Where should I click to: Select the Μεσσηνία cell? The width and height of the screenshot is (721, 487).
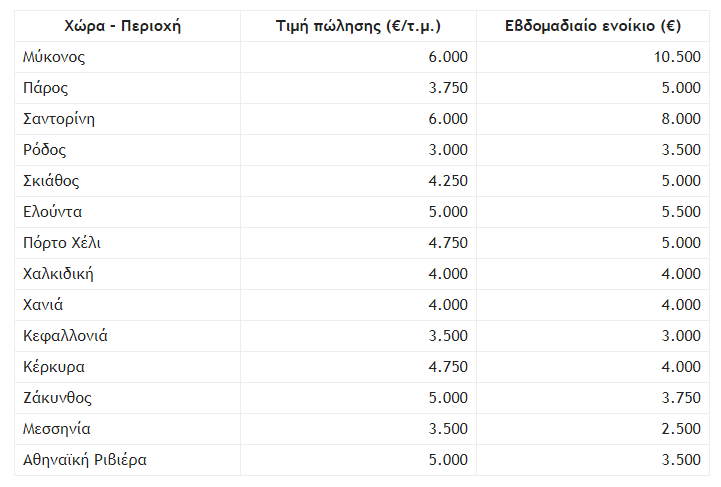pyautogui.click(x=57, y=429)
